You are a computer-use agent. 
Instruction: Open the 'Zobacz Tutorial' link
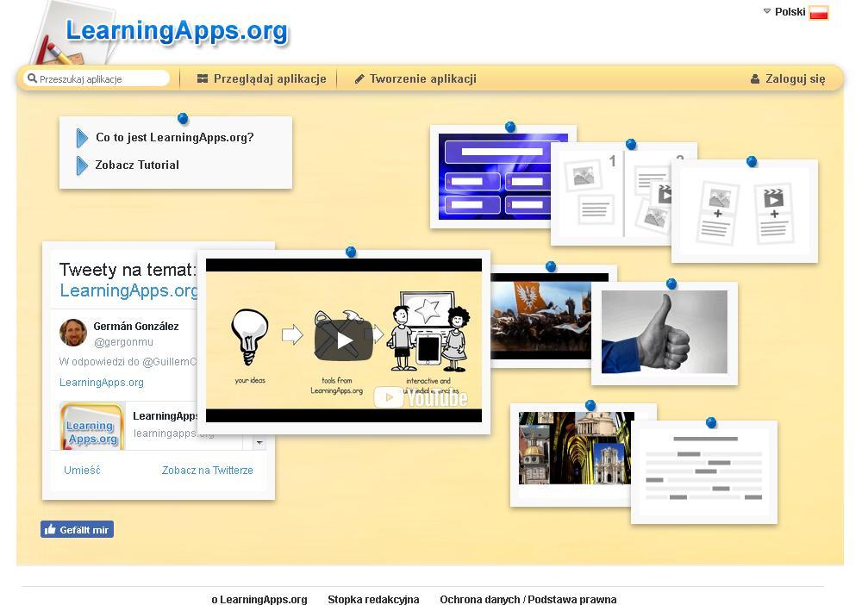click(x=137, y=165)
